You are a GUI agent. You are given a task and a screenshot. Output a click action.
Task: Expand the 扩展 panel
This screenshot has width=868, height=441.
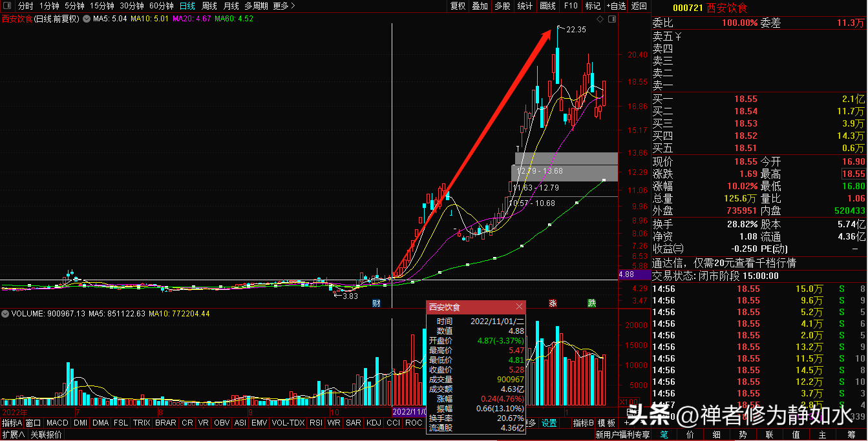13,435
